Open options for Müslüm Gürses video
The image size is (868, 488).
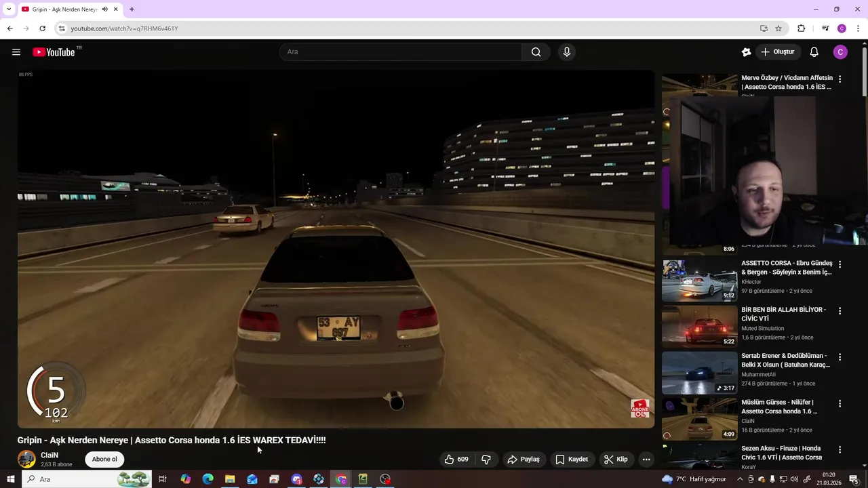[x=840, y=403]
